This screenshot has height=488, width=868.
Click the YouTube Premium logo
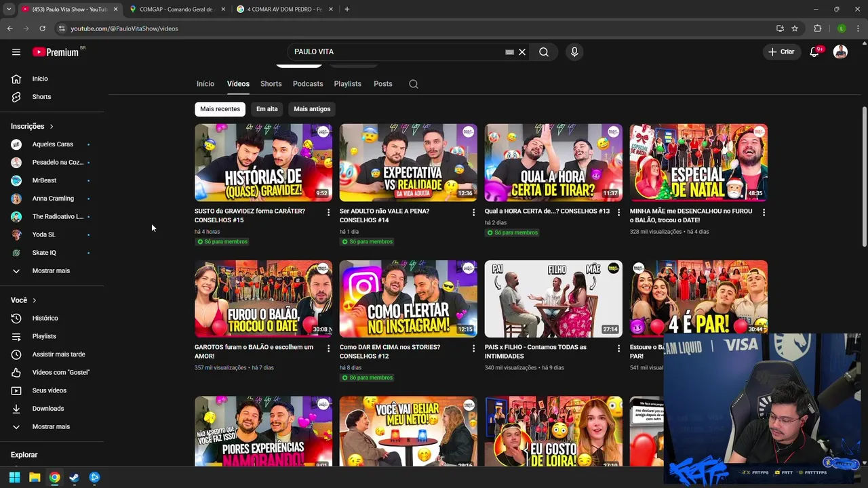point(56,52)
